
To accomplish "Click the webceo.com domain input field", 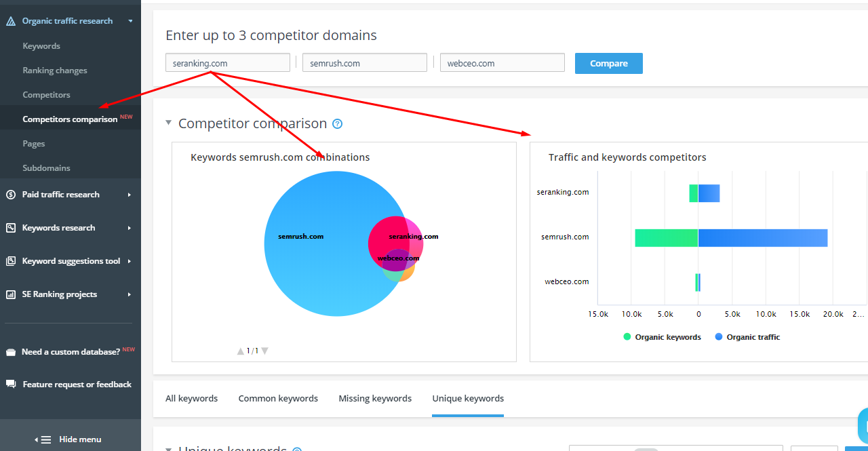I will 502,63.
